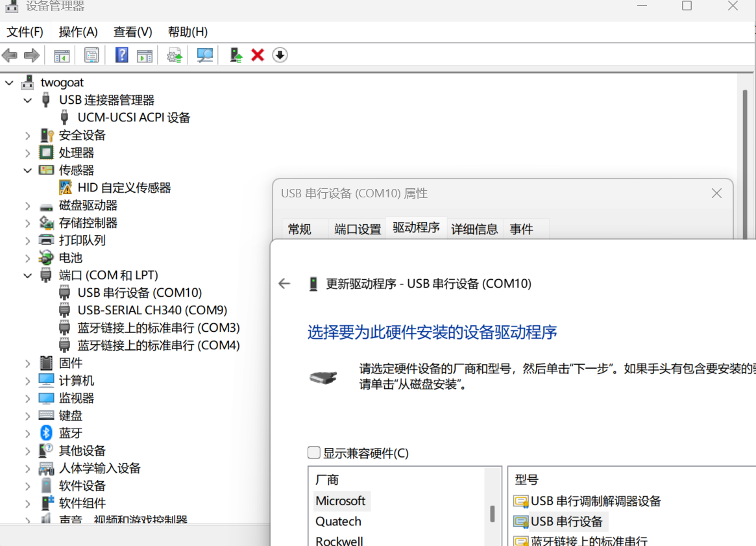Click the blue Help question mark icon
The height and width of the screenshot is (546, 756).
pos(121,55)
